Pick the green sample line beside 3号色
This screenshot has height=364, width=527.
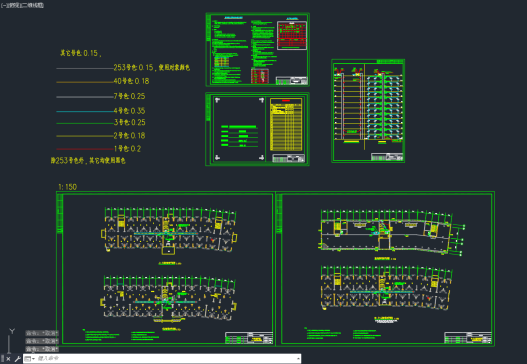point(85,123)
